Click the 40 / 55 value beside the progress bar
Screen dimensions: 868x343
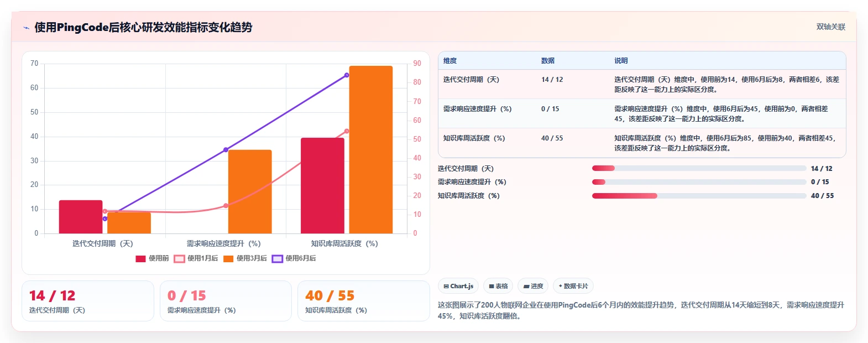pyautogui.click(x=822, y=196)
